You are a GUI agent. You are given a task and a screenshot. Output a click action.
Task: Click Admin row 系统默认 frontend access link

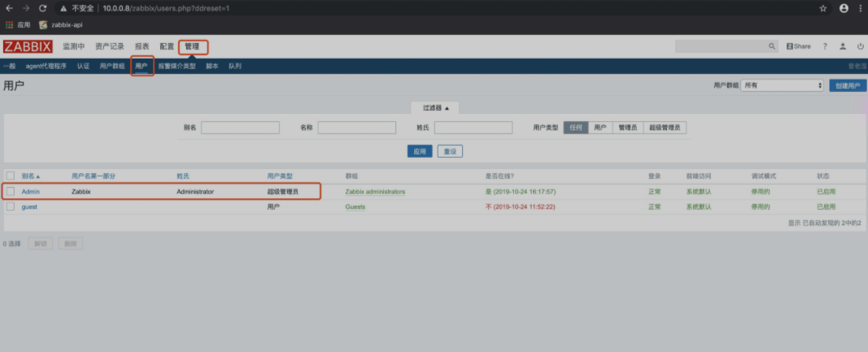click(x=699, y=192)
